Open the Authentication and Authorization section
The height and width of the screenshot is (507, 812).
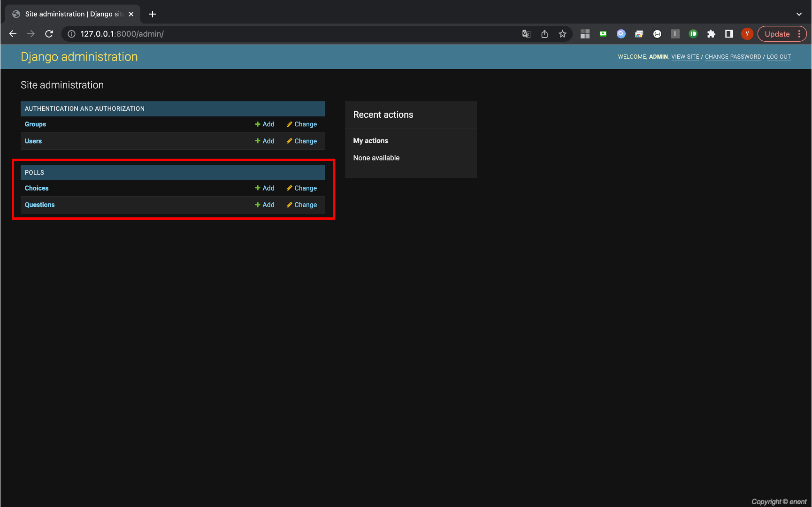[84, 108]
